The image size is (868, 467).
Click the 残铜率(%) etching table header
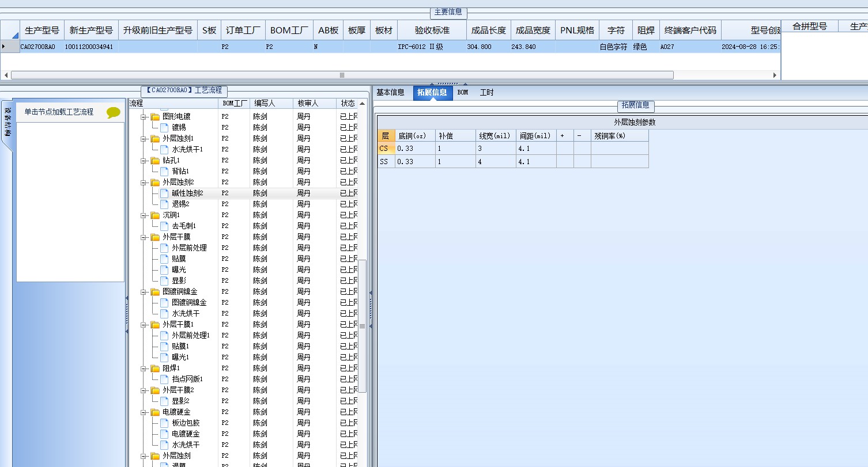pos(620,136)
